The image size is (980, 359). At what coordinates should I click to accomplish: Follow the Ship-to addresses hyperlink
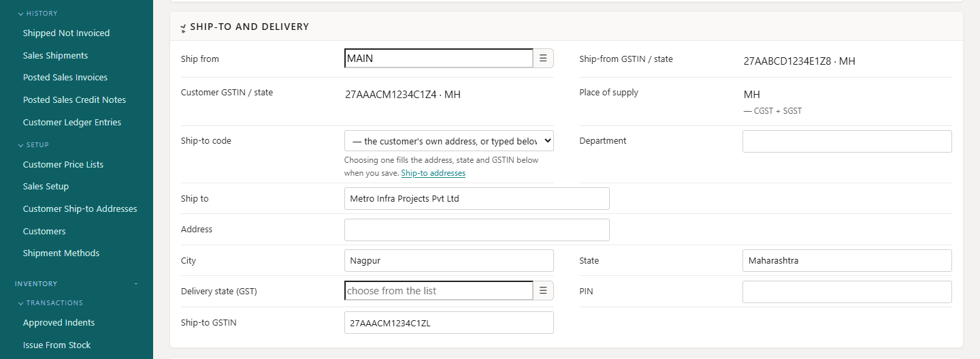click(433, 173)
